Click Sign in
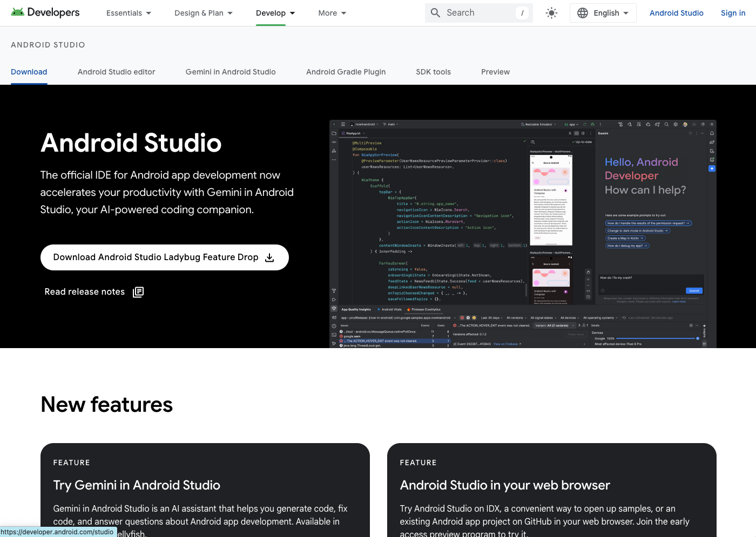This screenshot has height=537, width=756. tap(733, 13)
